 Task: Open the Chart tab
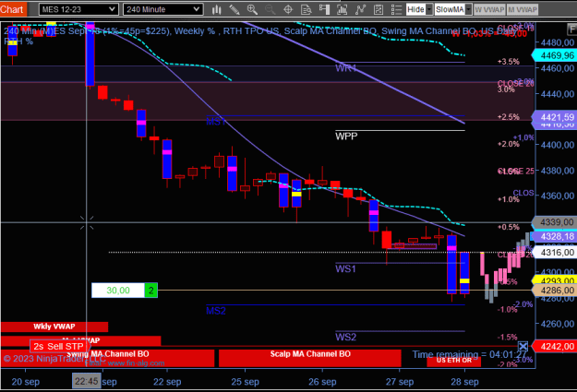click(13, 9)
